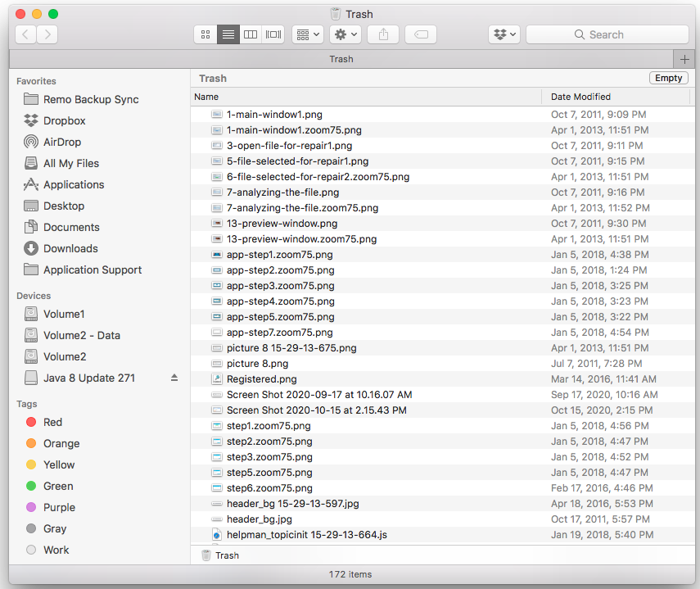Image resolution: width=700 pixels, height=589 pixels.
Task: Filter by the Gray tag
Action: [55, 528]
